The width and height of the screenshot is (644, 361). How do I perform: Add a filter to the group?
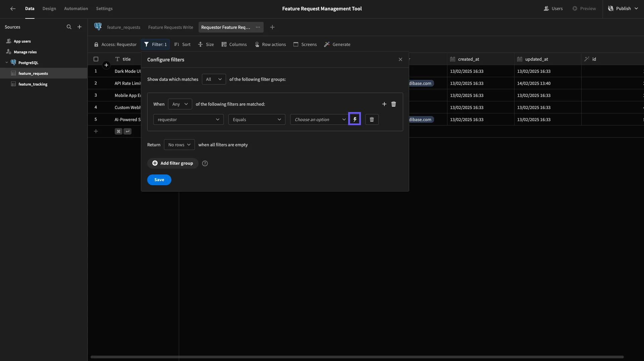(x=384, y=104)
